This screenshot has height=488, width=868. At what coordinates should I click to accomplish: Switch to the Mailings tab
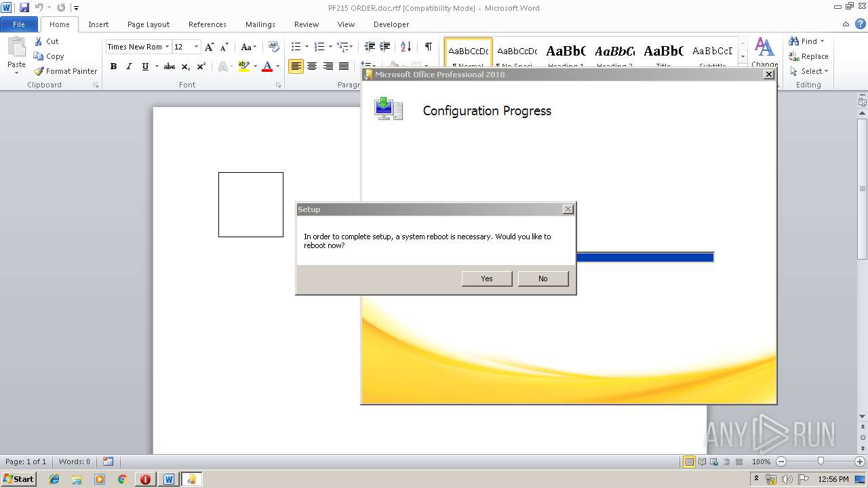[x=260, y=24]
